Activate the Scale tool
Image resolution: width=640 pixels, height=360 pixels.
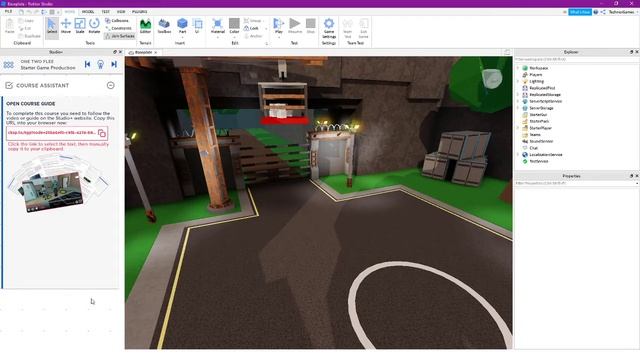click(80, 26)
